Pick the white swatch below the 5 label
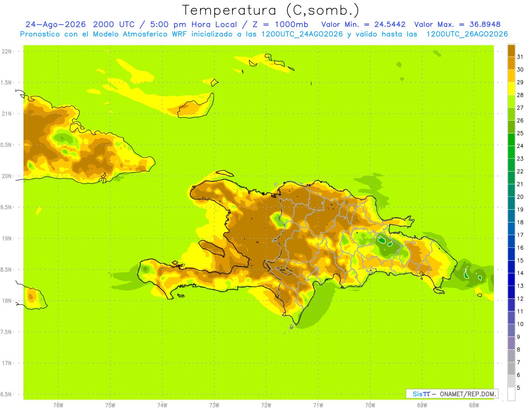Image resolution: width=532 pixels, height=411 pixels. pyautogui.click(x=511, y=394)
